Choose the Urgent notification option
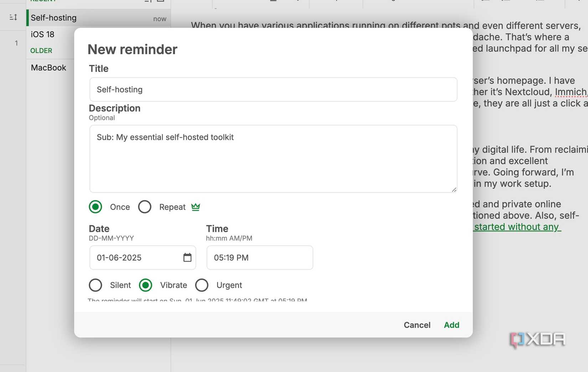This screenshot has width=588, height=372. tap(202, 285)
